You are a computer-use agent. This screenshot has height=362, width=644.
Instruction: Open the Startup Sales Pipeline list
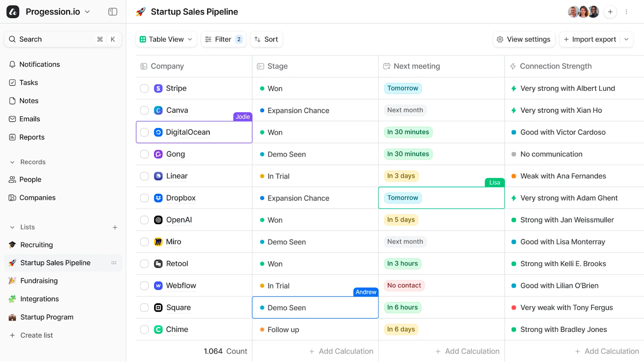pyautogui.click(x=55, y=262)
